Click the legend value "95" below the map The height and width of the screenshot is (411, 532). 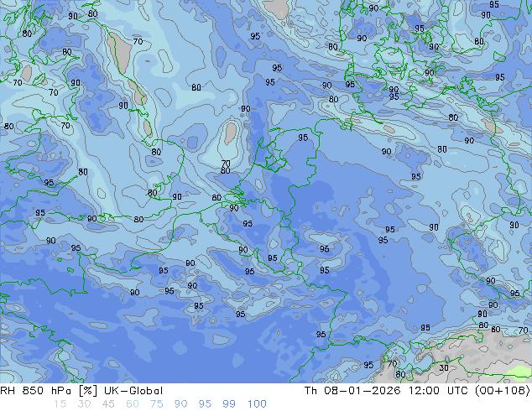pyautogui.click(x=205, y=404)
